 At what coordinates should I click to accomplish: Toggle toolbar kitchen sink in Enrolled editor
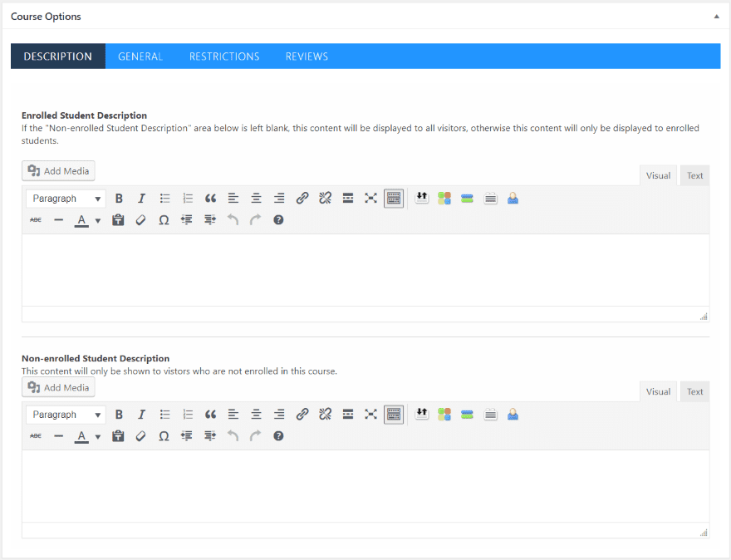pos(394,199)
